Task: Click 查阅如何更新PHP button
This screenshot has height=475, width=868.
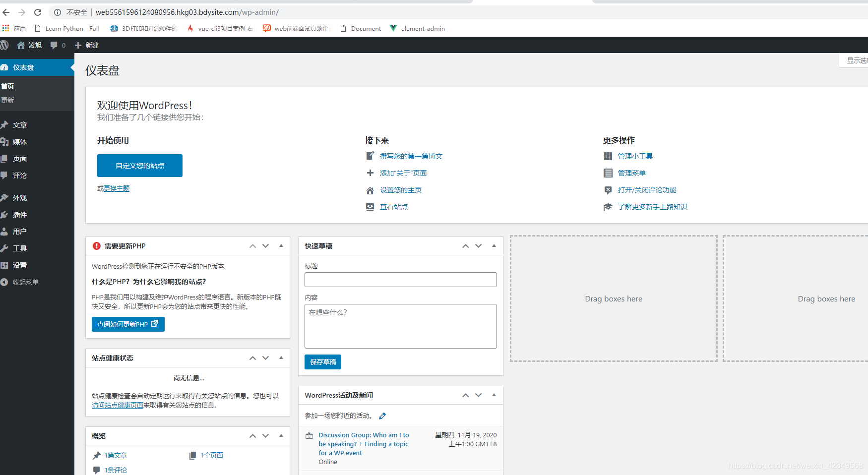Action: (x=128, y=324)
